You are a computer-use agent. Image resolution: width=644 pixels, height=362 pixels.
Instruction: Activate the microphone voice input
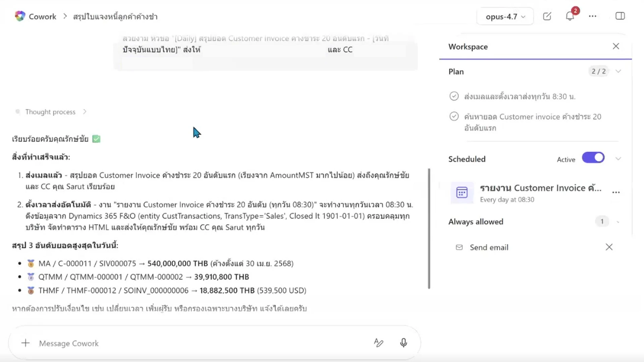click(x=404, y=343)
